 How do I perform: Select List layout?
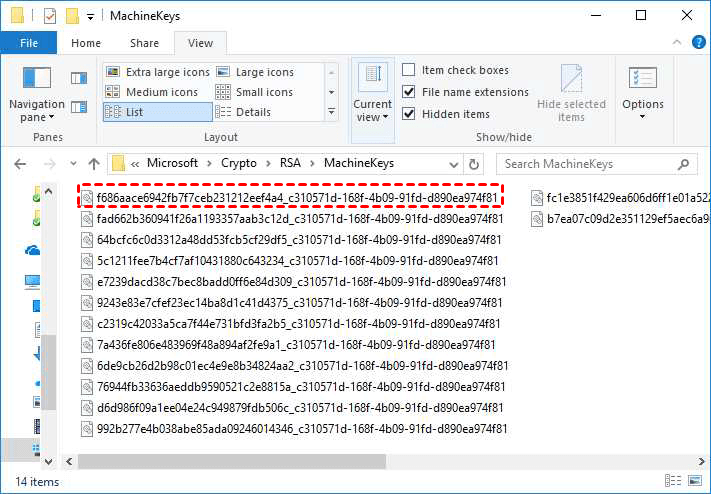point(157,112)
